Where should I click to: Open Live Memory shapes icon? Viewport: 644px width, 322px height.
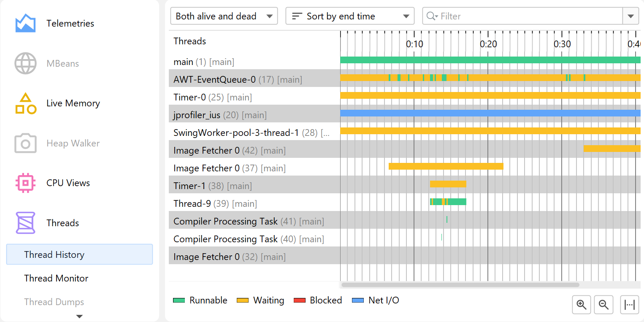[25, 103]
